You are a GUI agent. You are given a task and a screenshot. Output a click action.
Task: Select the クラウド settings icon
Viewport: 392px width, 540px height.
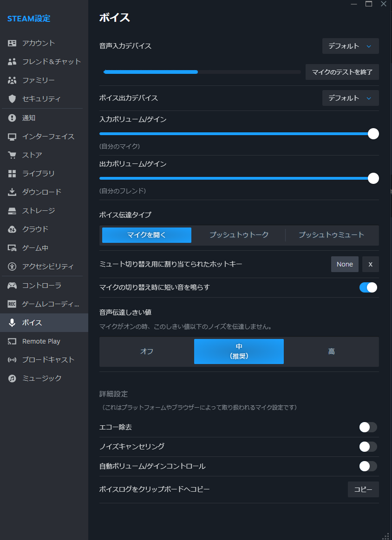pyautogui.click(x=12, y=229)
